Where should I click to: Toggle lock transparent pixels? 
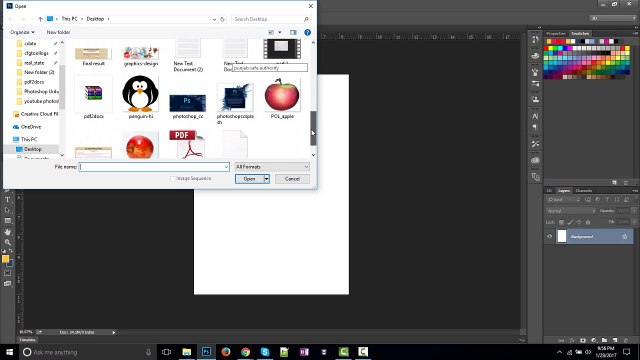coord(561,222)
